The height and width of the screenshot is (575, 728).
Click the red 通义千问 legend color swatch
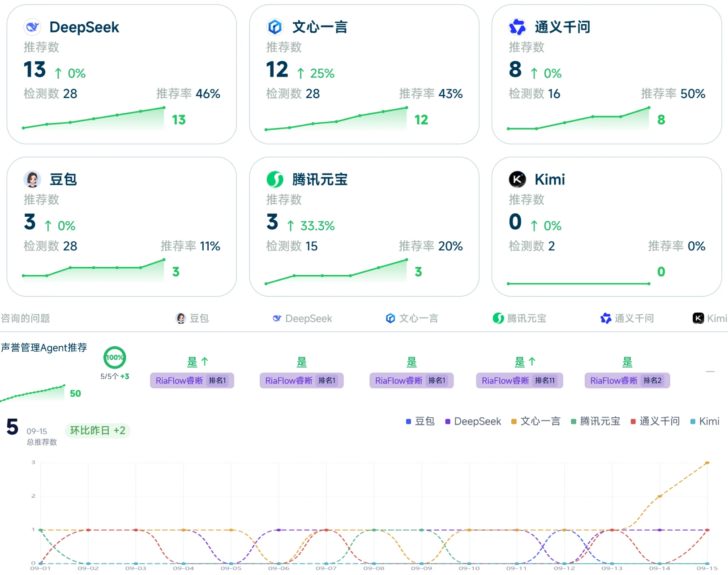coord(633,421)
